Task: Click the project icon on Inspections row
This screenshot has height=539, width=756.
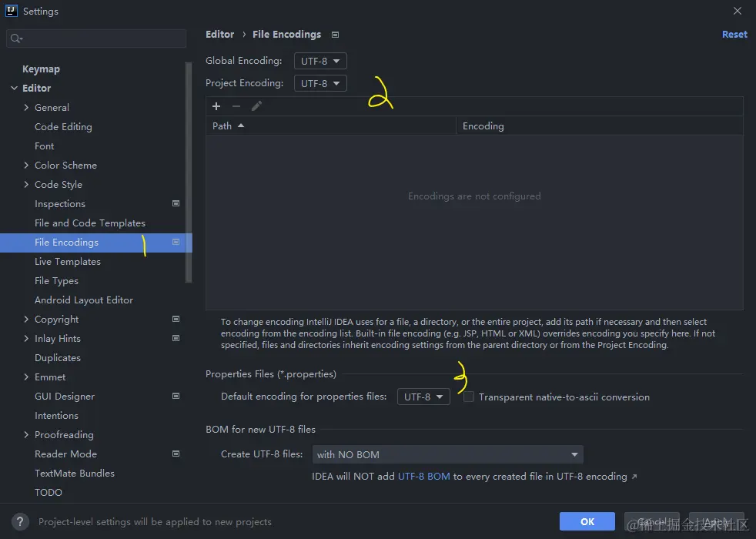Action: tap(176, 203)
